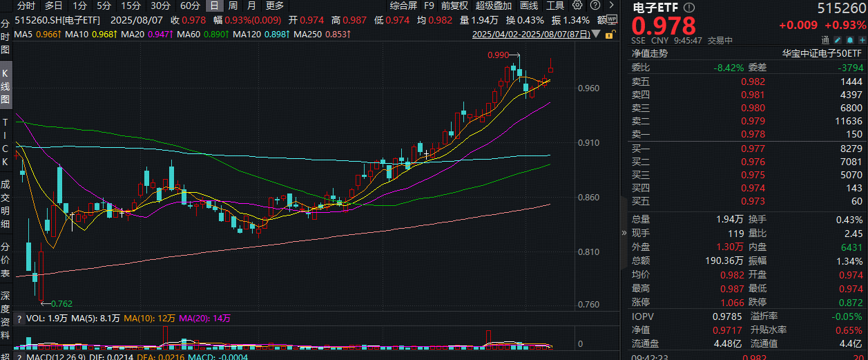
Task: Switch to 周 weekly period
Action: [233, 6]
